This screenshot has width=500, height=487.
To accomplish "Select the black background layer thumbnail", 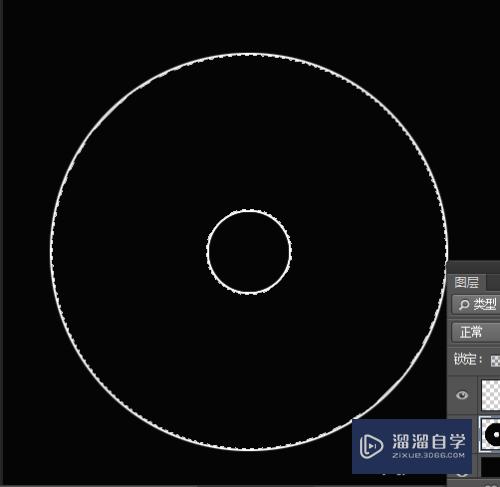I will click(491, 467).
